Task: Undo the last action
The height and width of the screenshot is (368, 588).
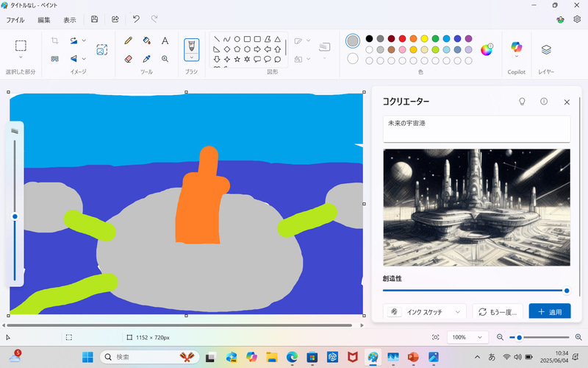Action: pos(136,19)
